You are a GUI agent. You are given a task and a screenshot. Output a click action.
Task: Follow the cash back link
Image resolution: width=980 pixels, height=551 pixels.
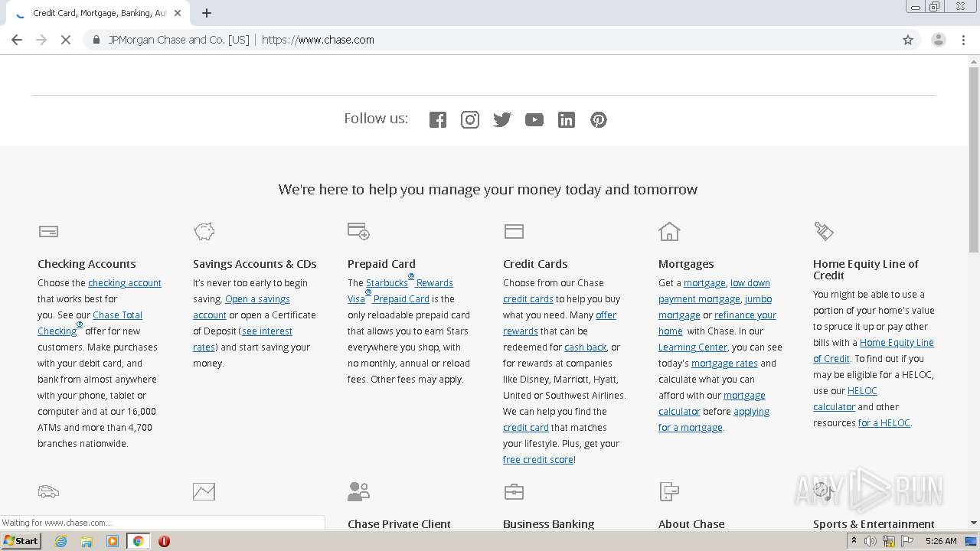pos(586,347)
